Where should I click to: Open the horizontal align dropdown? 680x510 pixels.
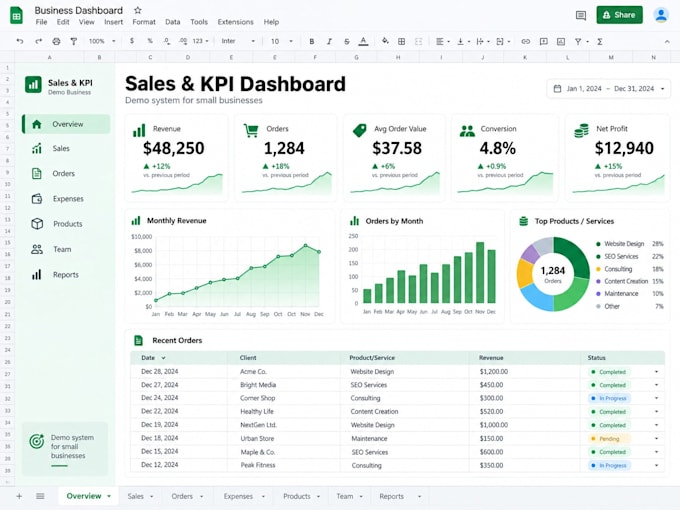pos(443,41)
